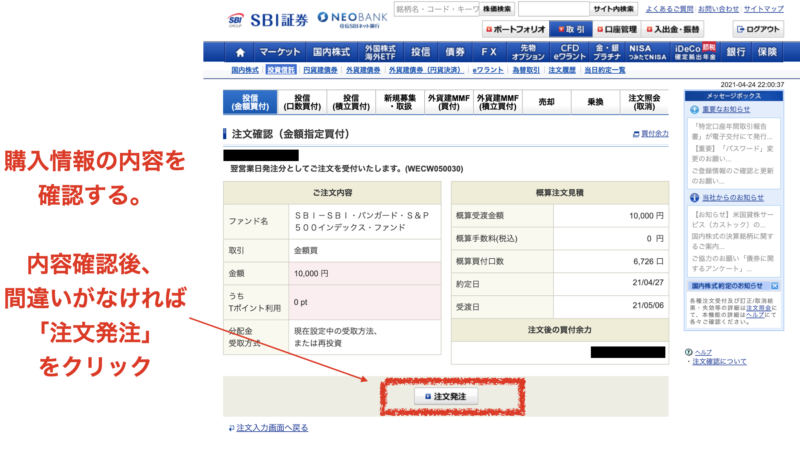Click the ログアウト button

758,30
